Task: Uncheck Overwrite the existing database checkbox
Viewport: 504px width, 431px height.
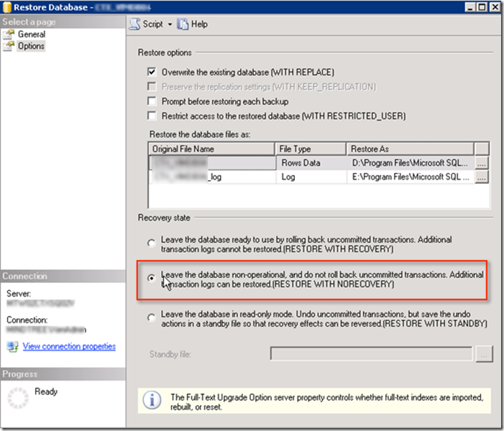Action: [x=152, y=72]
